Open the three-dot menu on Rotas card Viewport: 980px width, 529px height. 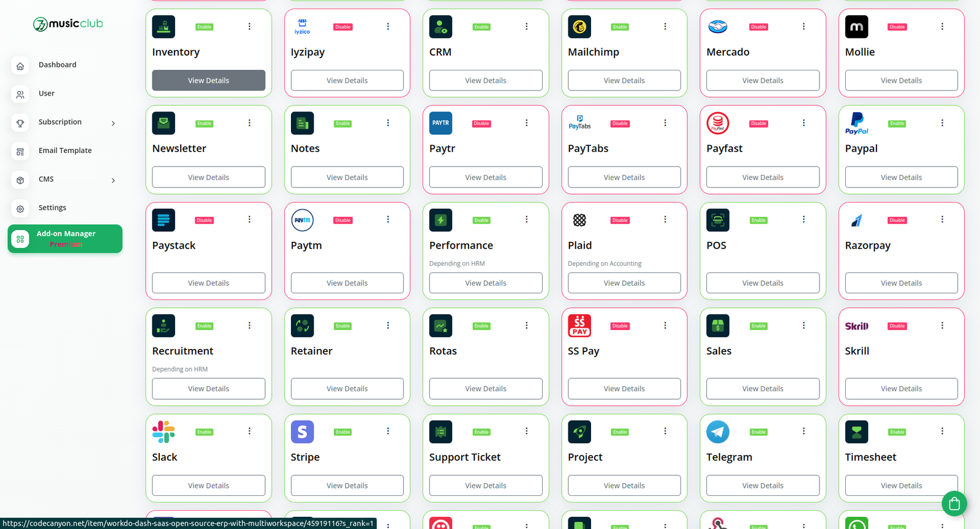526,326
